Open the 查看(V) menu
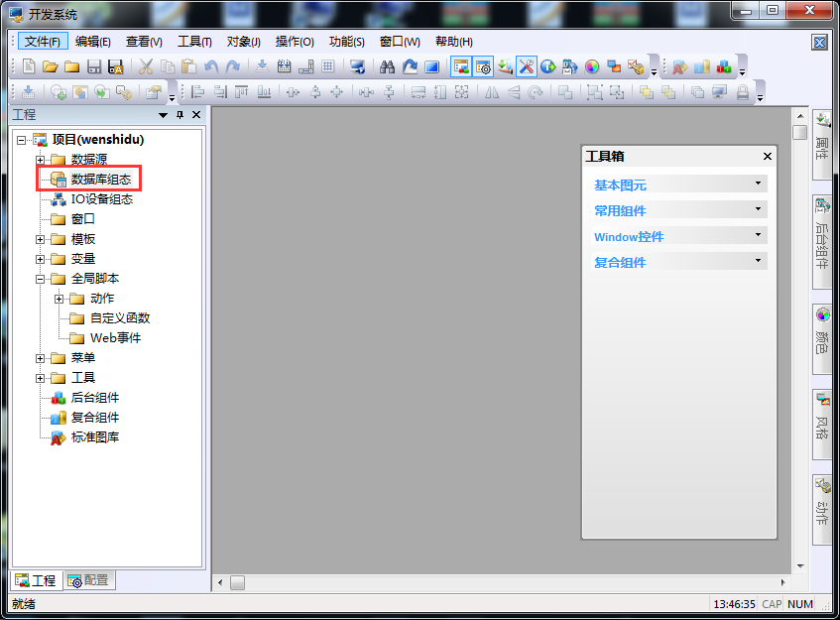 [144, 42]
